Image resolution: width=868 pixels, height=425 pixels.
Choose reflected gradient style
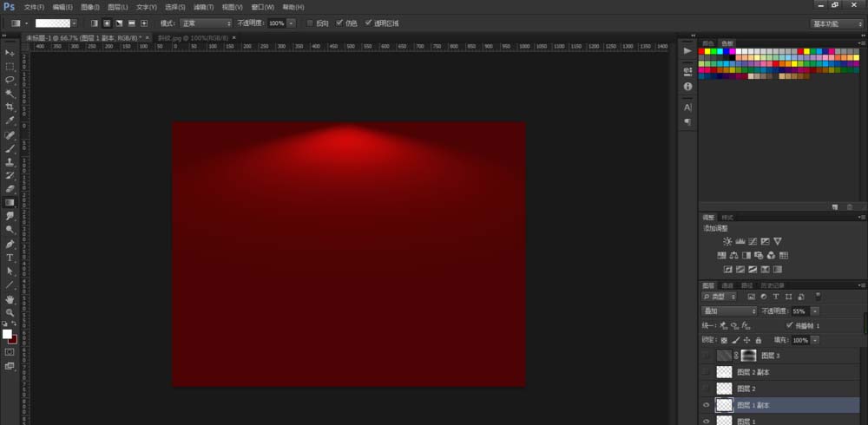(132, 23)
